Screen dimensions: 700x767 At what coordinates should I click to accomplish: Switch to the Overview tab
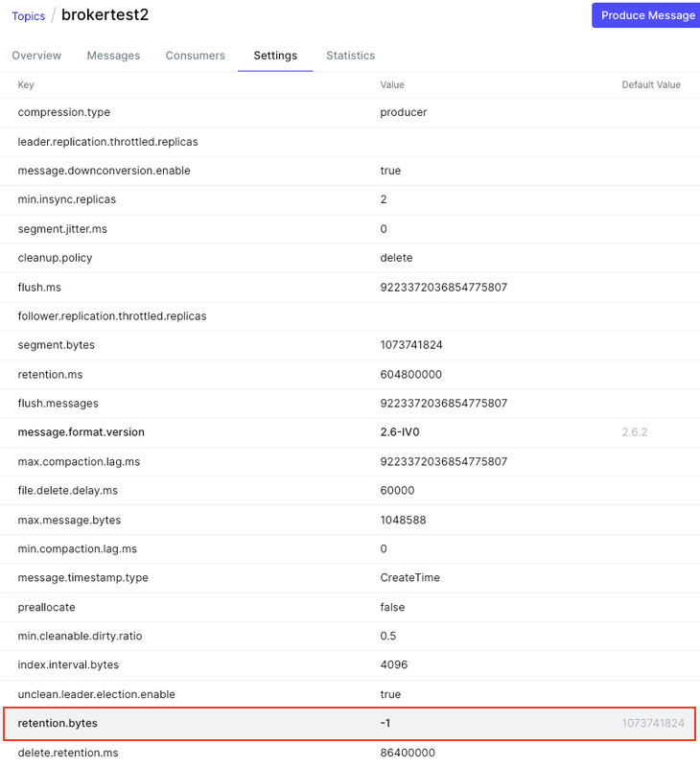[x=36, y=56]
